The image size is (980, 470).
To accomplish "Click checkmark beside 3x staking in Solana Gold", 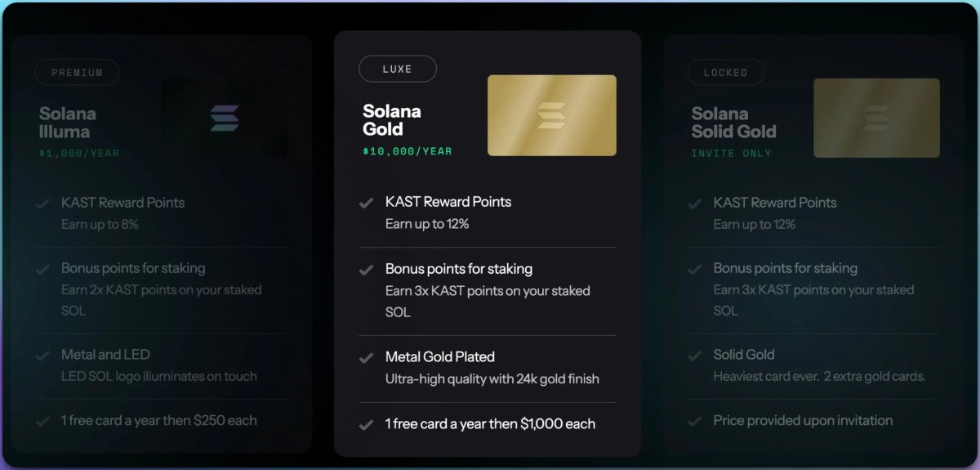I will coord(367,270).
